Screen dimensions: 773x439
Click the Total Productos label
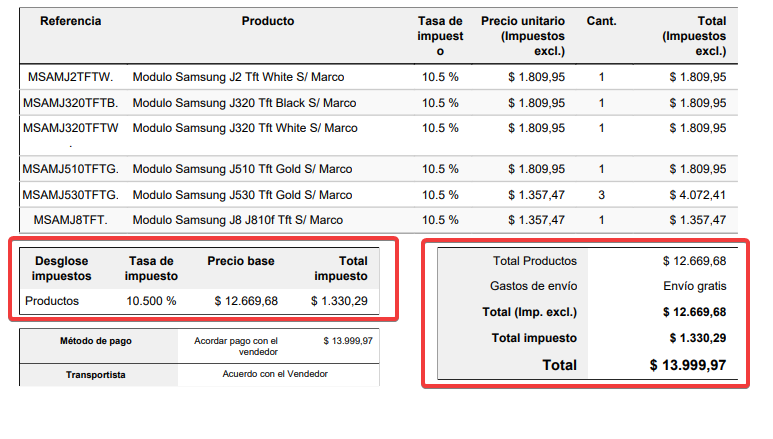pos(535,261)
